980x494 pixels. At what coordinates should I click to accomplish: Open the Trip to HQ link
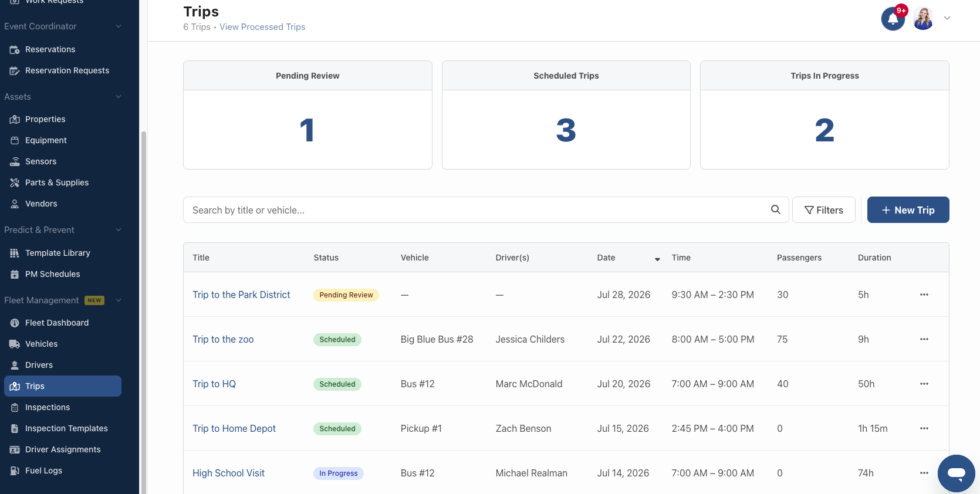click(x=214, y=384)
